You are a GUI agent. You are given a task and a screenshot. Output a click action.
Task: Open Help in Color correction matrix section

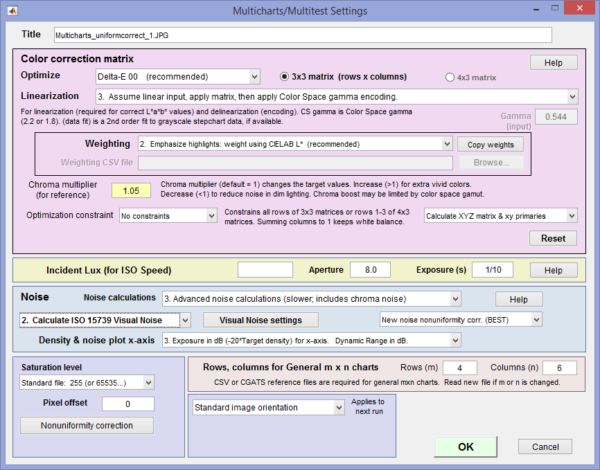(x=552, y=62)
